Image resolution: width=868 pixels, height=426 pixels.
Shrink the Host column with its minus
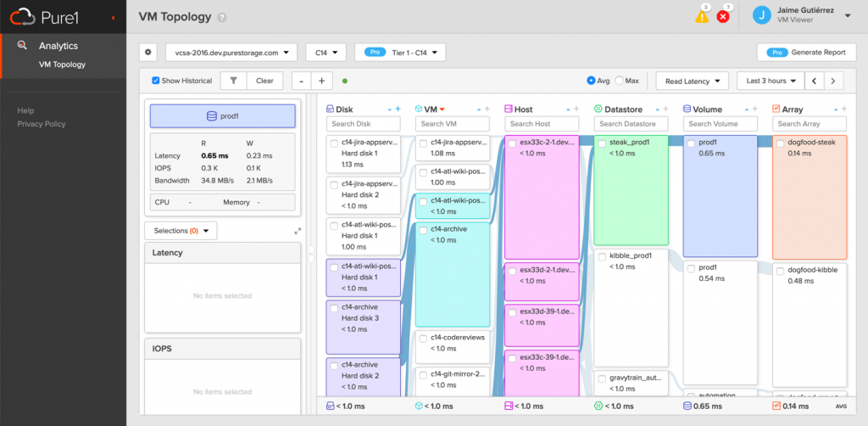coord(567,109)
